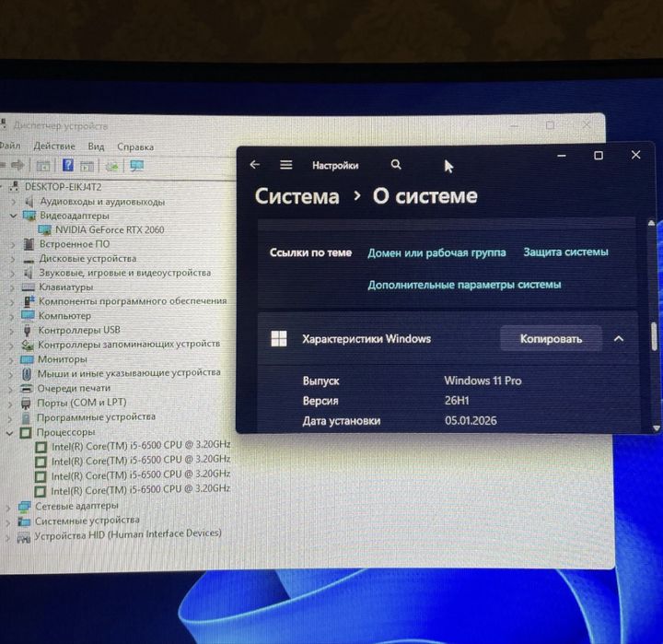Click the Устройства HID category icon
The image size is (663, 644).
[23, 538]
